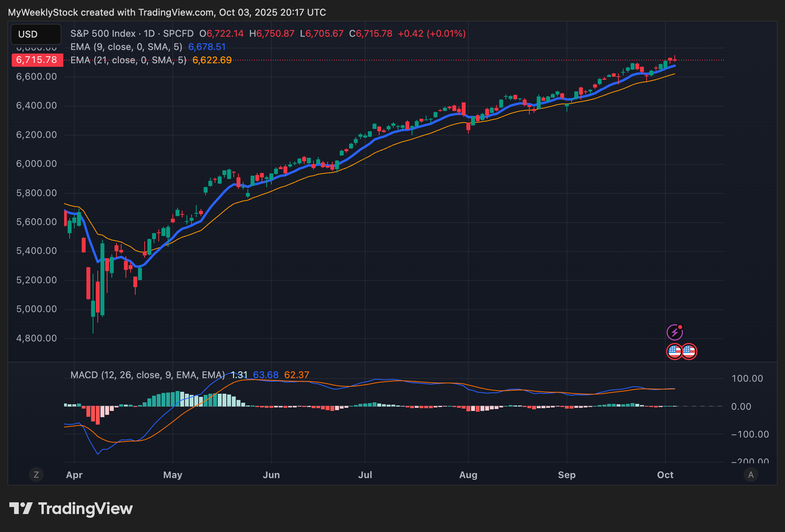Click the TradingView logo at bottom left
The width and height of the screenshot is (785, 532).
coord(71,509)
